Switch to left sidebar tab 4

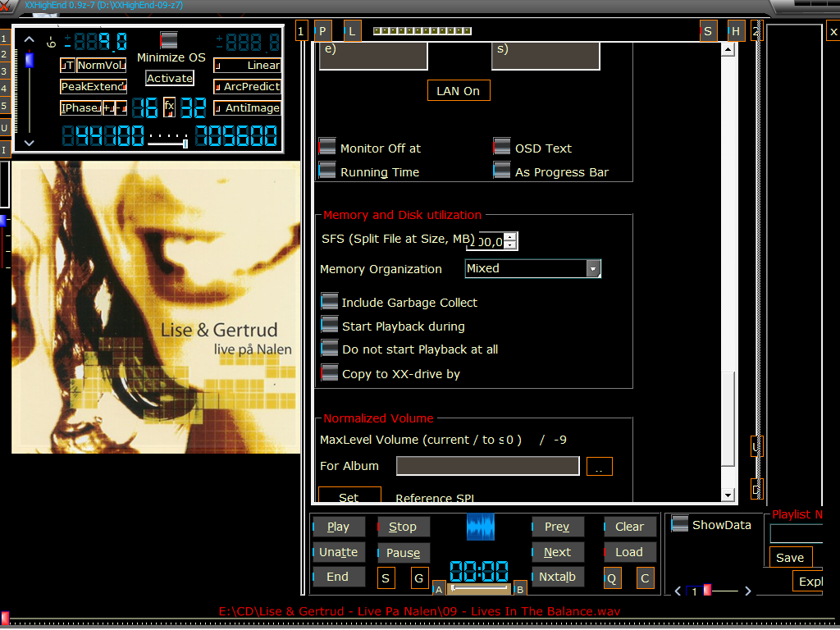4,89
